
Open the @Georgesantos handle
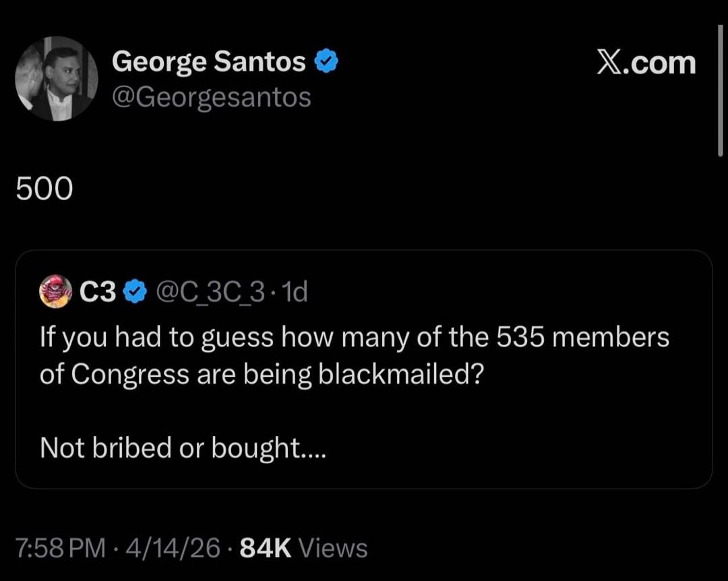211,97
